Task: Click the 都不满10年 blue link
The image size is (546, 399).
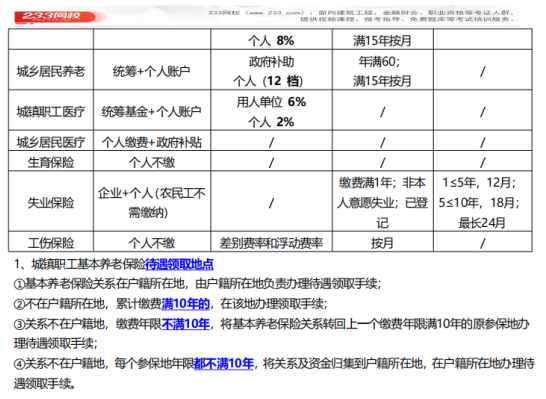Action: coord(224,364)
